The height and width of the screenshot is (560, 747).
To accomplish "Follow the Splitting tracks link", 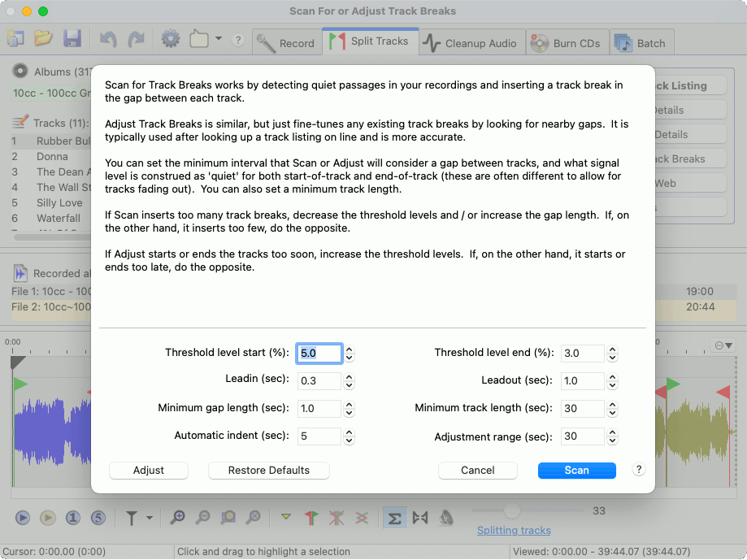I will coord(514,531).
